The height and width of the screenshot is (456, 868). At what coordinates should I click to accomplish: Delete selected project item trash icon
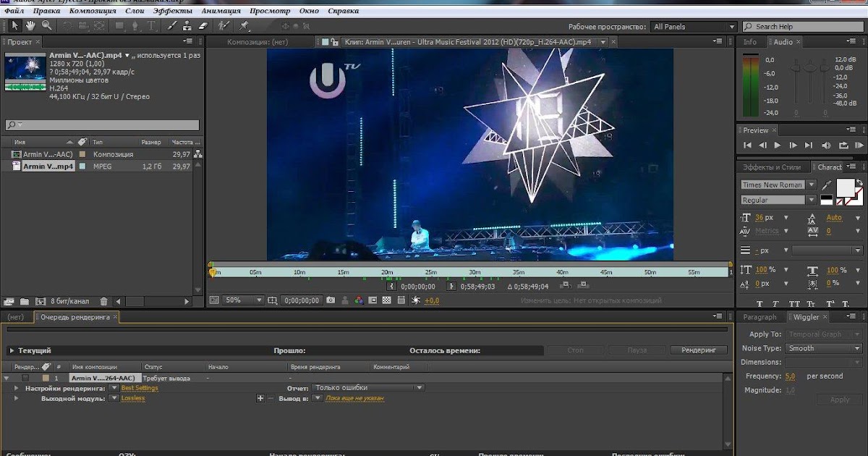[103, 301]
